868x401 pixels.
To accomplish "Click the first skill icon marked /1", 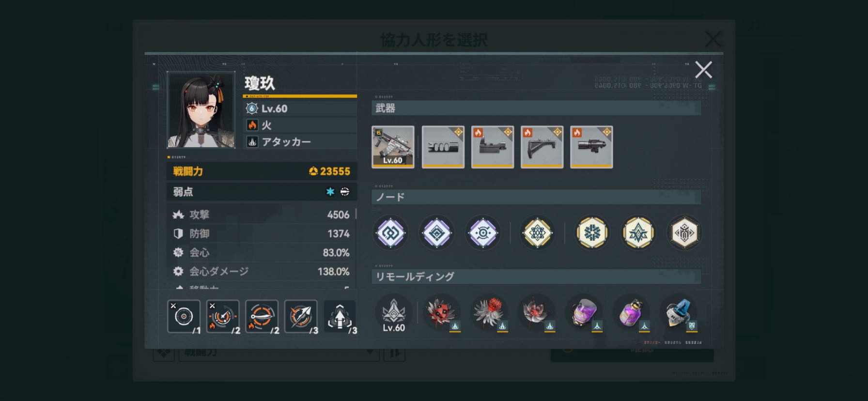I will pos(184,317).
